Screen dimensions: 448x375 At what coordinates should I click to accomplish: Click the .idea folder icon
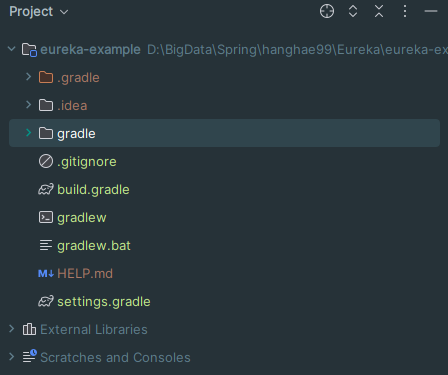coord(46,105)
